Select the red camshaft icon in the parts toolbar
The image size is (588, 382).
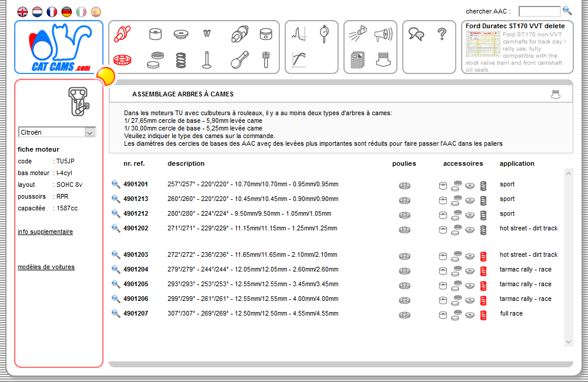122,35
